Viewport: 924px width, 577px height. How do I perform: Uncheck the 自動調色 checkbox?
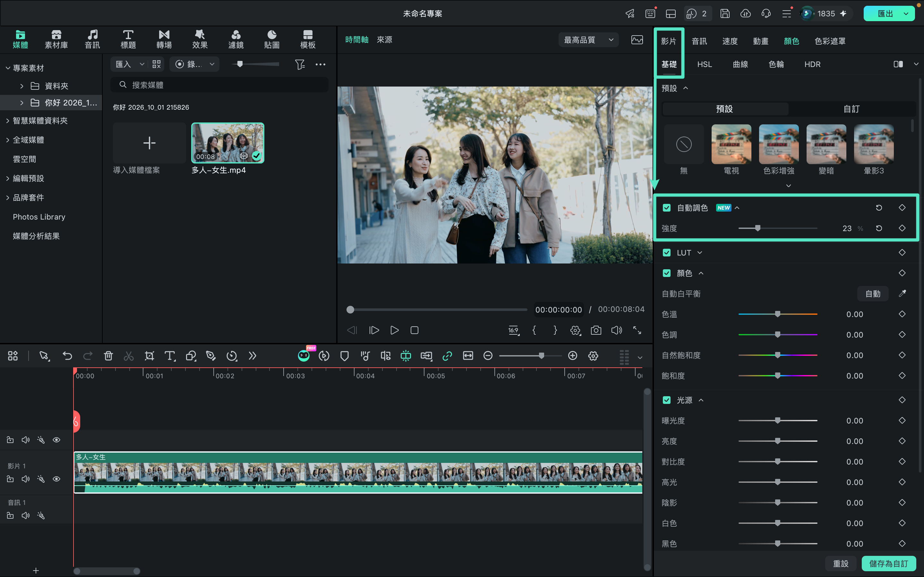pos(667,208)
